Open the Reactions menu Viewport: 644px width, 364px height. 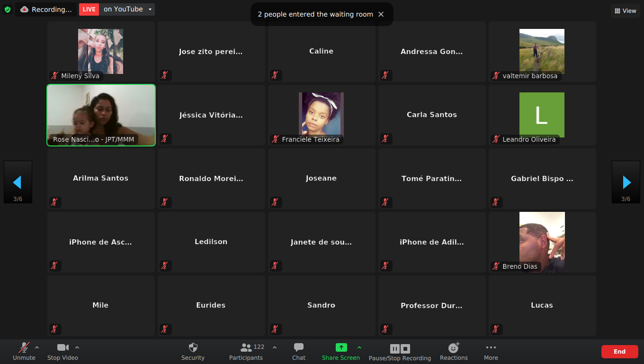pyautogui.click(x=454, y=352)
